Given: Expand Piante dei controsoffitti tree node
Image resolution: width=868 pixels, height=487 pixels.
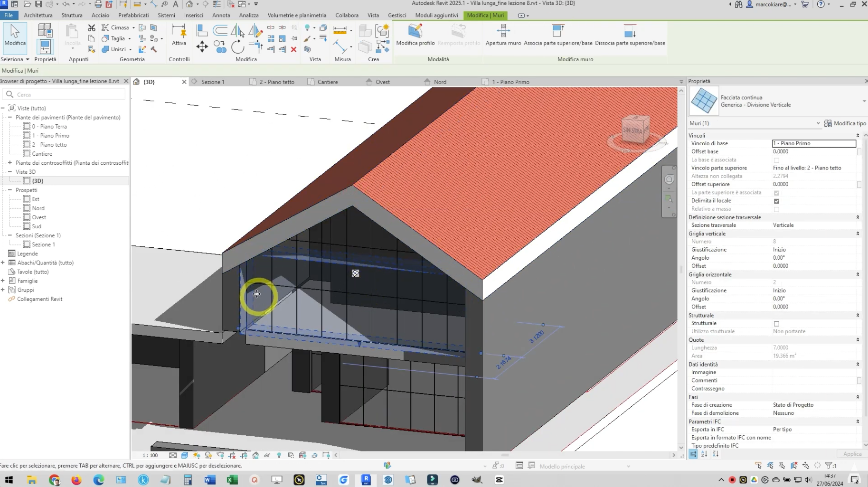Looking at the screenshot, I should click(x=9, y=163).
